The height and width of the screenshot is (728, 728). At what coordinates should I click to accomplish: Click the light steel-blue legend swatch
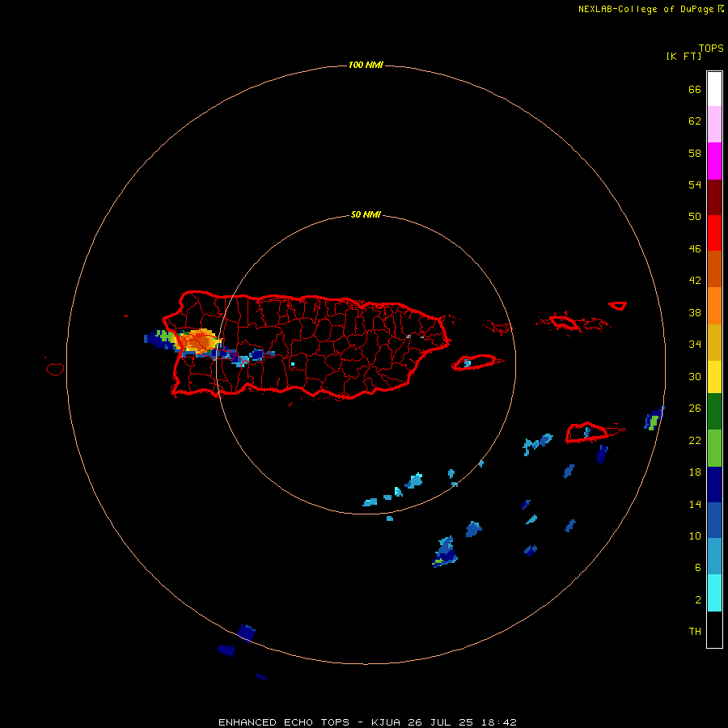(714, 556)
